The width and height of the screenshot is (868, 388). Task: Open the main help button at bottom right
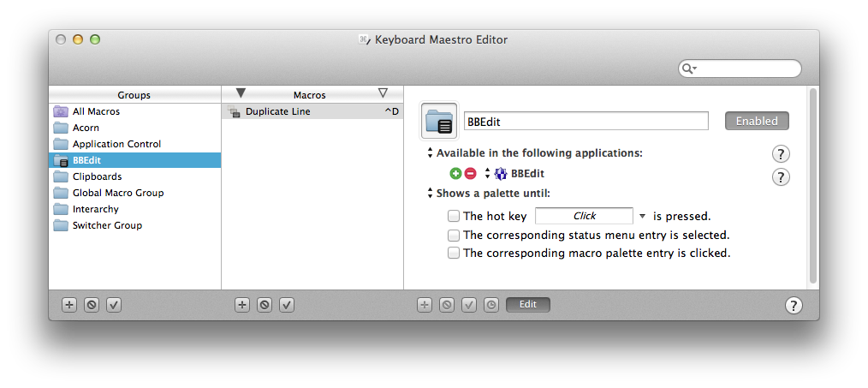[794, 306]
